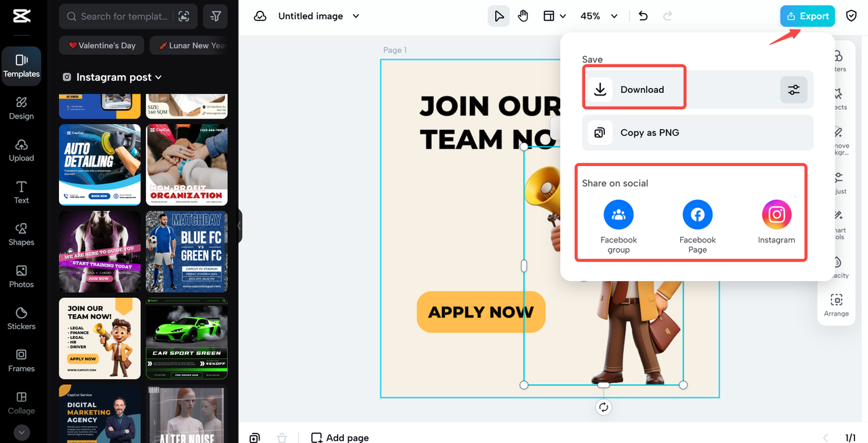The width and height of the screenshot is (868, 443).
Task: Choose the Car Sport Green template
Action: pyautogui.click(x=186, y=339)
